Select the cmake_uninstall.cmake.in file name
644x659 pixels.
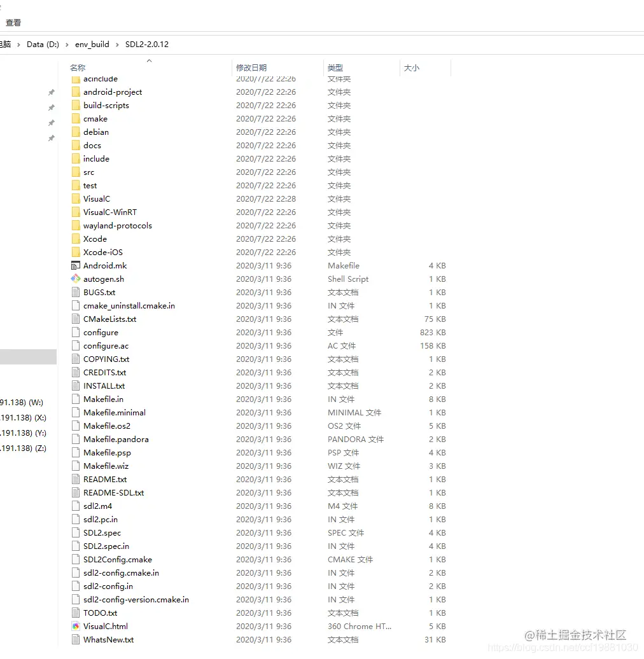click(x=129, y=306)
